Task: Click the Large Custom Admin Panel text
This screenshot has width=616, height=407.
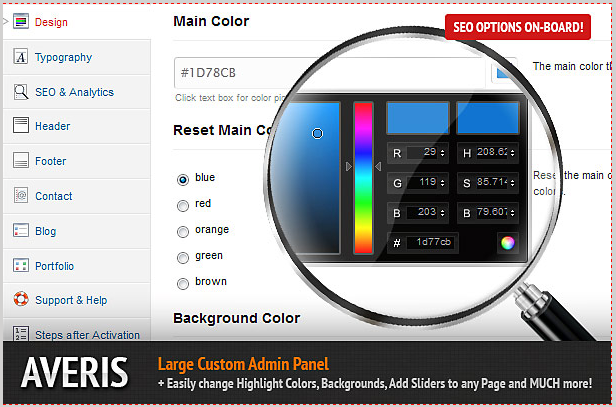Action: (x=244, y=364)
